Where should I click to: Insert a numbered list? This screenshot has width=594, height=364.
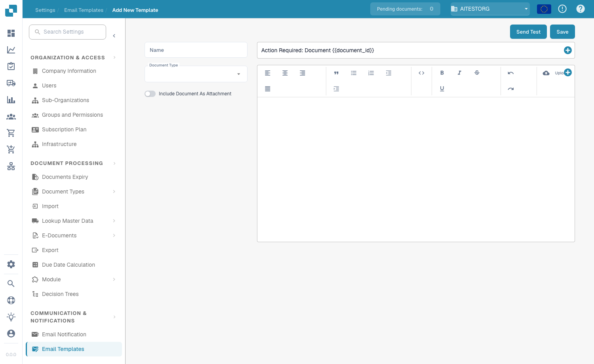coord(371,73)
